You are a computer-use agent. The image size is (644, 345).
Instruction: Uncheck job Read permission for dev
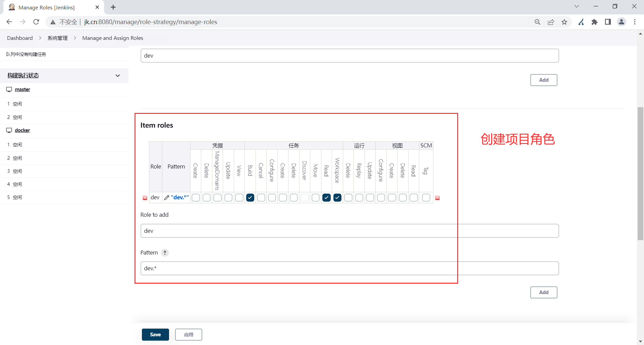click(x=326, y=198)
